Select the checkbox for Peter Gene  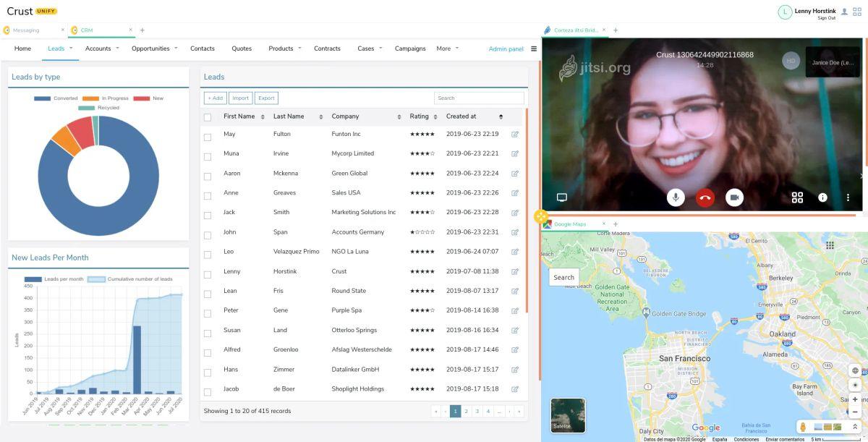point(208,313)
